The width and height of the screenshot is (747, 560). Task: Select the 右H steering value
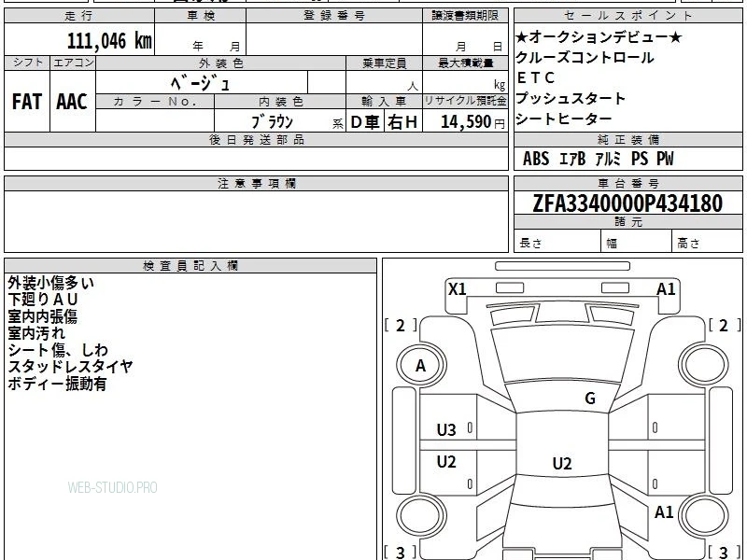403,122
